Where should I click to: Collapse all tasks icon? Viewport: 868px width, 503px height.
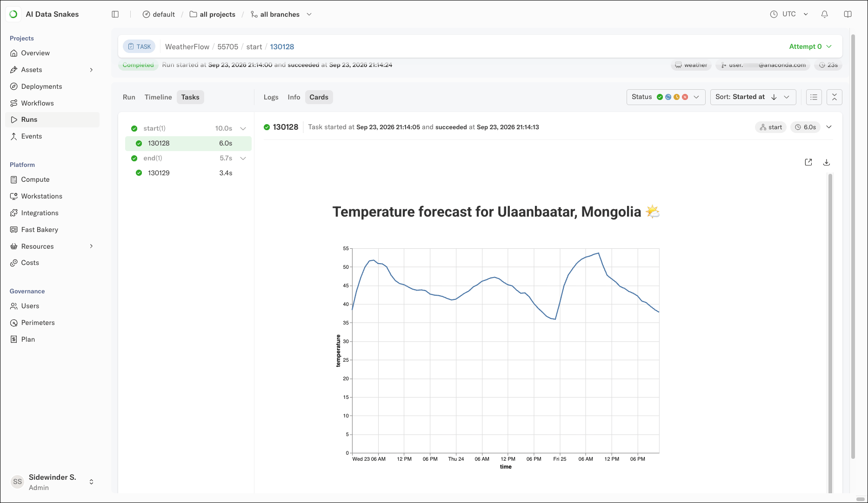(835, 97)
